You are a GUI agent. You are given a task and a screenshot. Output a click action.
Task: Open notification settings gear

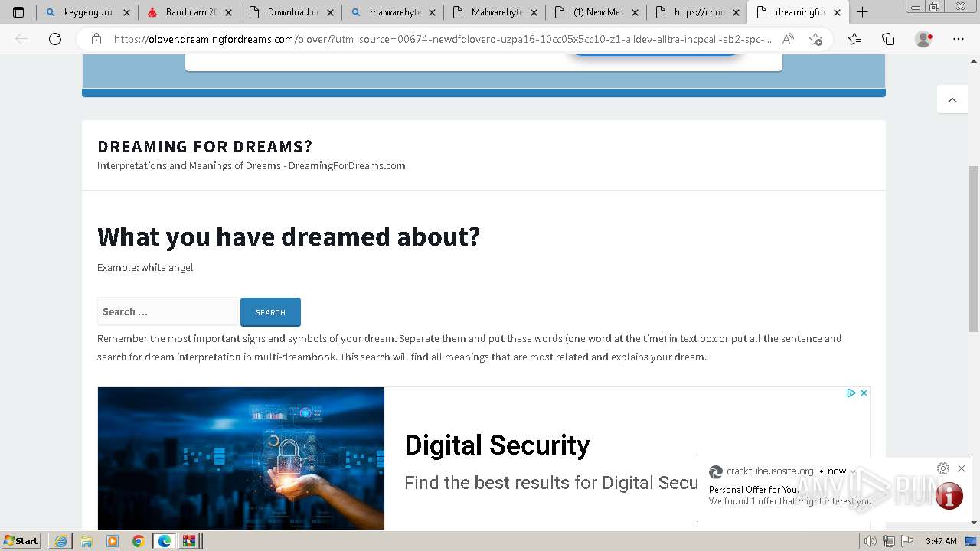coord(943,468)
